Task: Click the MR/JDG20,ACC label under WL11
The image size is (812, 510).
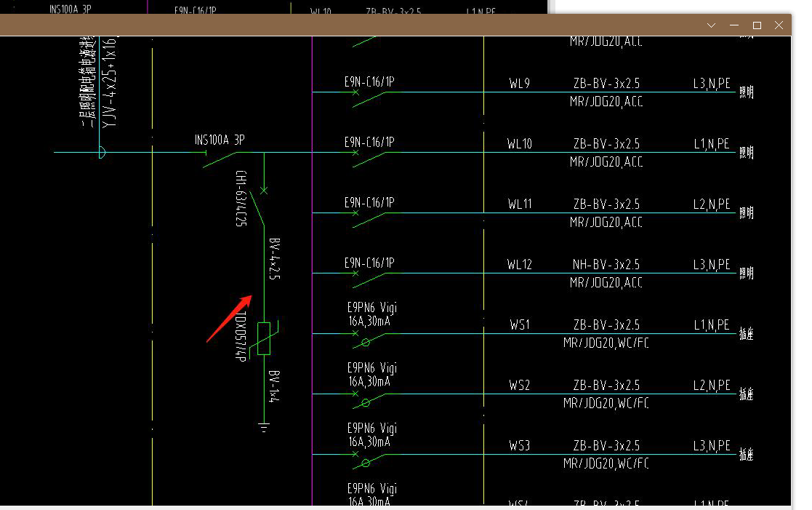Action: (x=606, y=223)
